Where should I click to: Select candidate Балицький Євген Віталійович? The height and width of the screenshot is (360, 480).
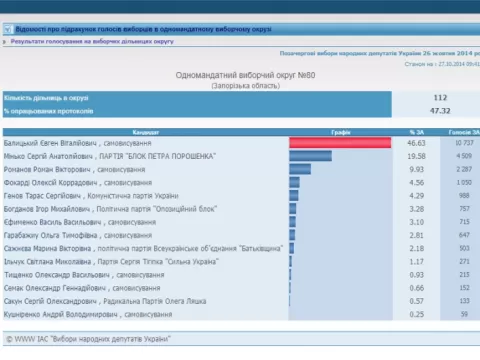(x=50, y=143)
